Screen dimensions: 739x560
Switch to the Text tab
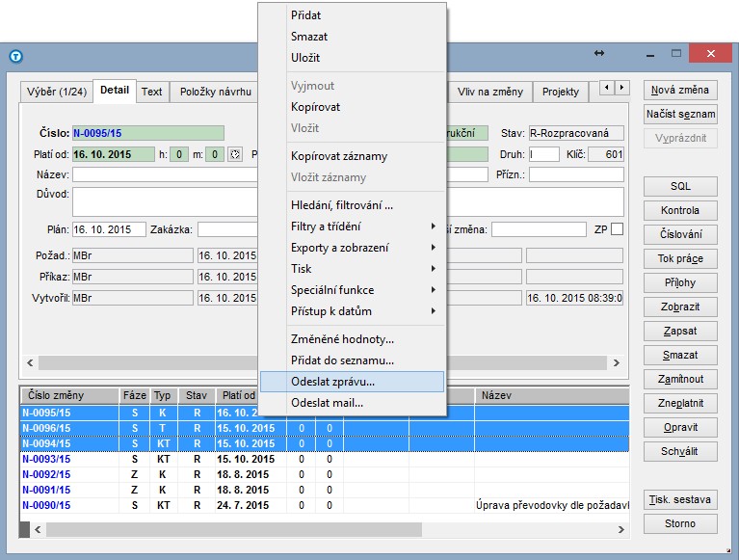(x=152, y=92)
